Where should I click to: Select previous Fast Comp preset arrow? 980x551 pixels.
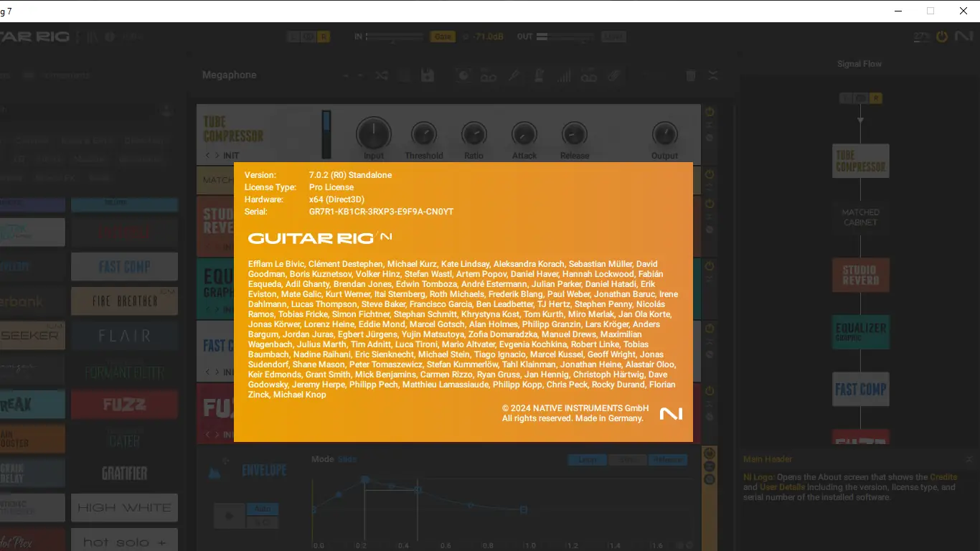207,372
